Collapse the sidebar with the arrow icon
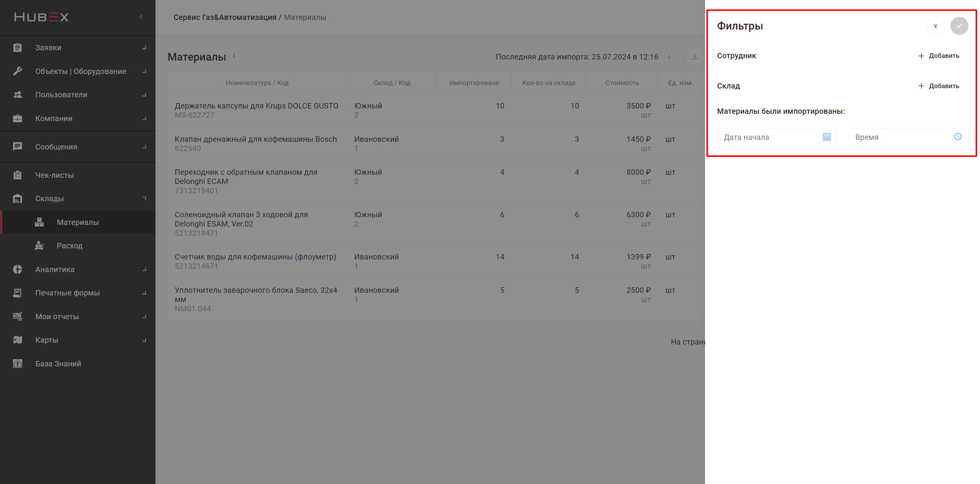The height and width of the screenshot is (484, 980). 141,17
